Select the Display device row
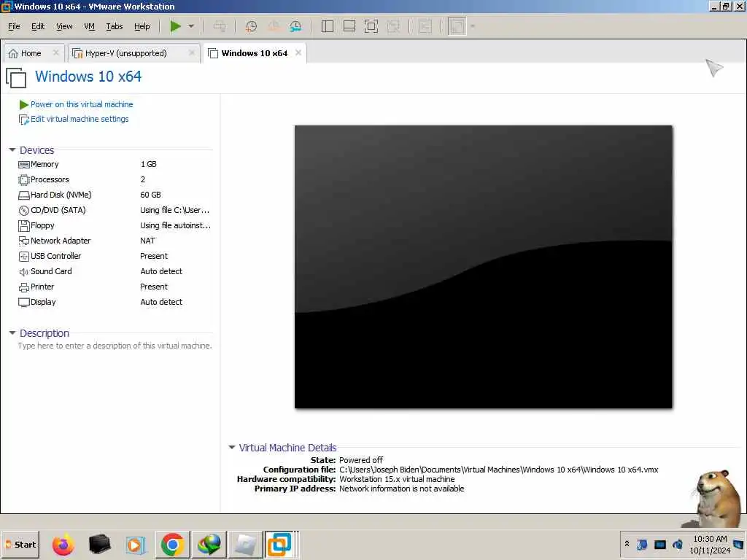The width and height of the screenshot is (747, 560). pos(115,302)
